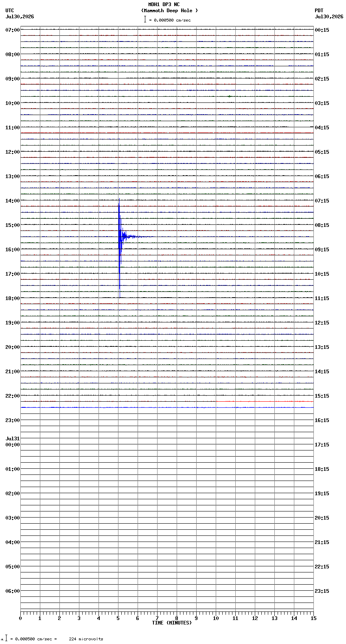Click the '(Mammoth Deep Hole )' subtitle
The width and height of the screenshot is (346, 644).
[x=169, y=11]
